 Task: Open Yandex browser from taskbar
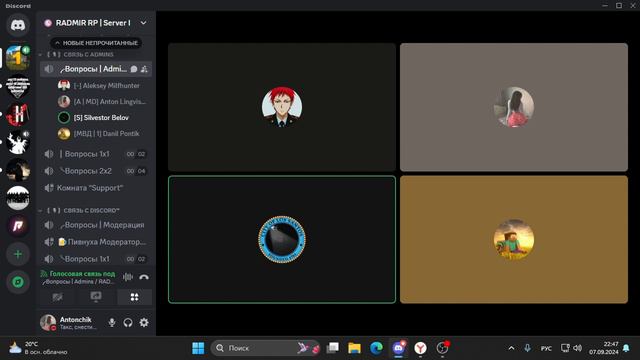point(420,348)
